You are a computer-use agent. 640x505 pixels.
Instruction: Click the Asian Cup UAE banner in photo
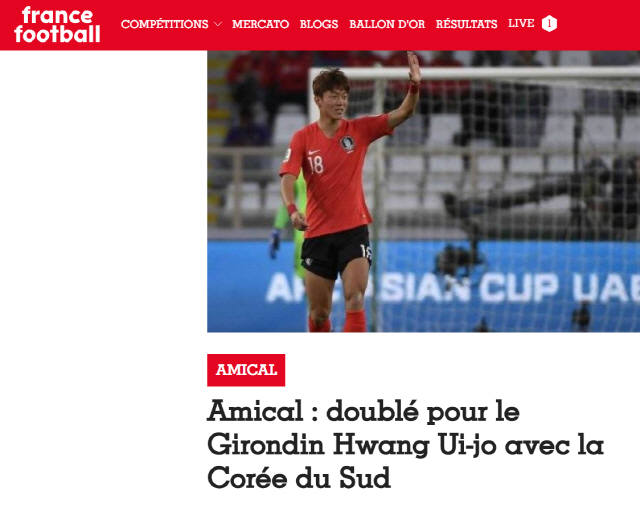click(x=453, y=288)
